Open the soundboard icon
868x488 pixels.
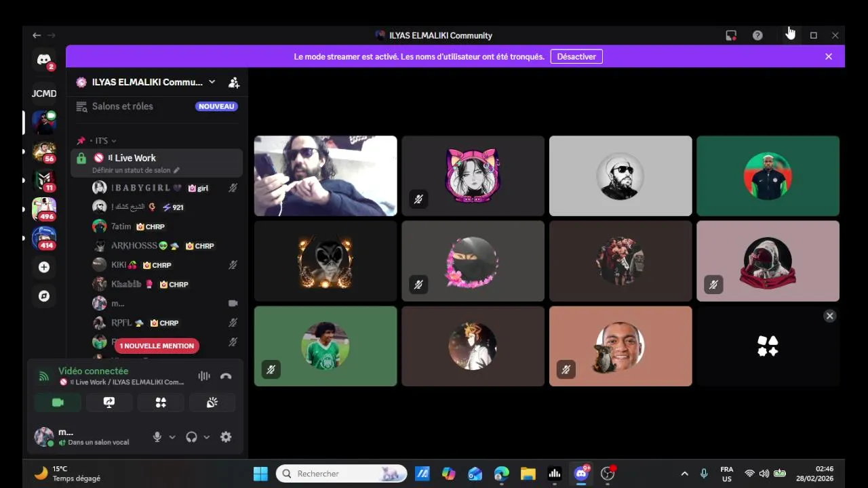click(212, 403)
